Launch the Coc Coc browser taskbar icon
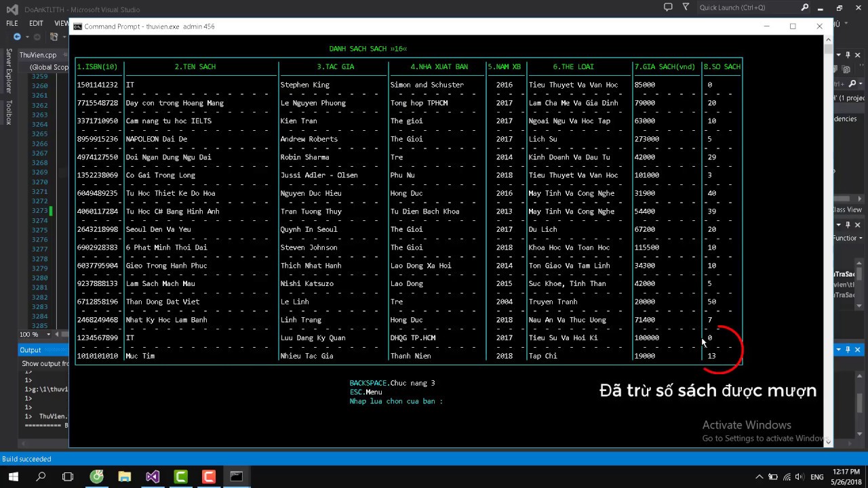868x488 pixels. (97, 476)
